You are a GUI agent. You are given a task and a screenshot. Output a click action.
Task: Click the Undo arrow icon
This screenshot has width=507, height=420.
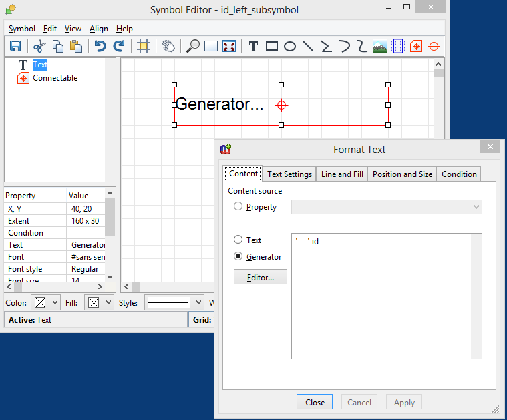100,46
